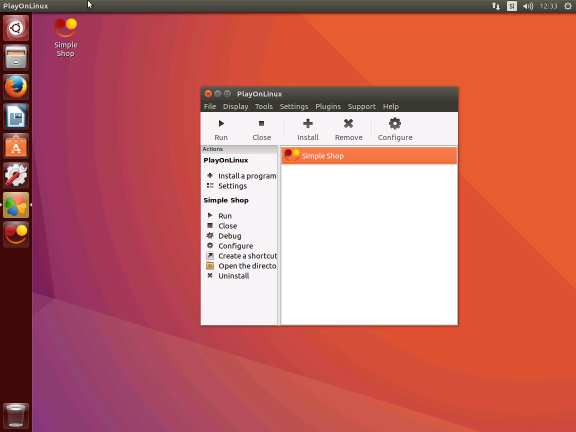Open the Settings menu in the menu bar

(294, 107)
